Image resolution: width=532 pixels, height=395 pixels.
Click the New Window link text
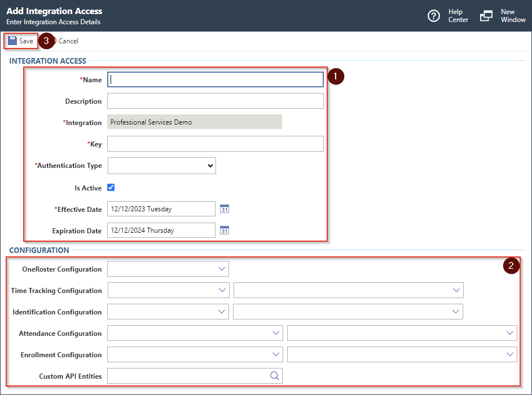pyautogui.click(x=513, y=16)
